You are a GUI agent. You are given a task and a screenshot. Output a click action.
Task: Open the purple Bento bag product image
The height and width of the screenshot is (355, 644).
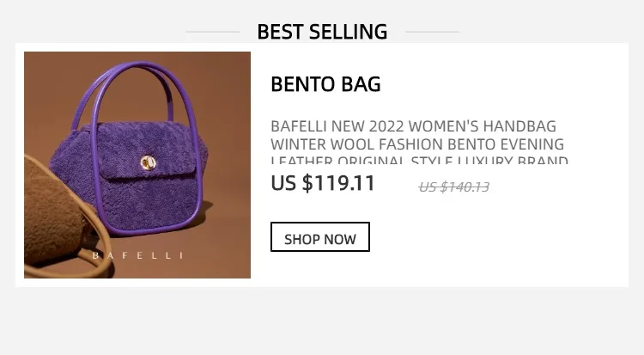137,165
